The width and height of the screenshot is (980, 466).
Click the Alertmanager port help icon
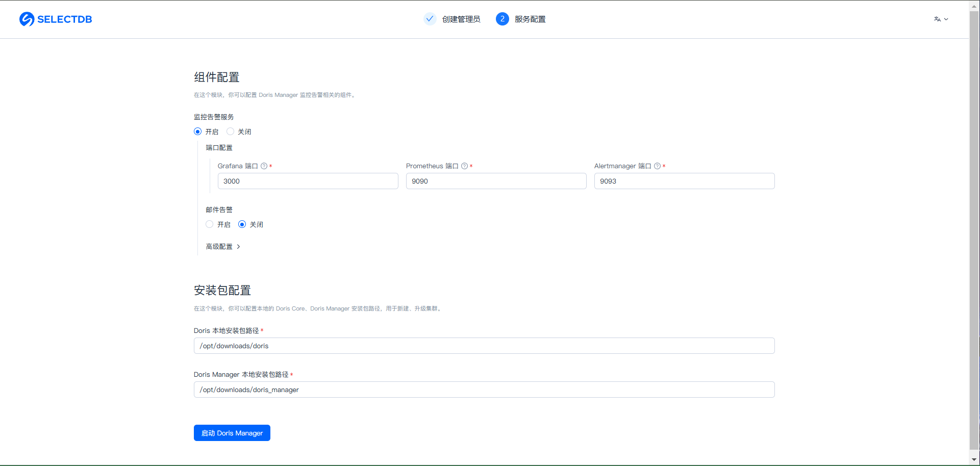(657, 166)
